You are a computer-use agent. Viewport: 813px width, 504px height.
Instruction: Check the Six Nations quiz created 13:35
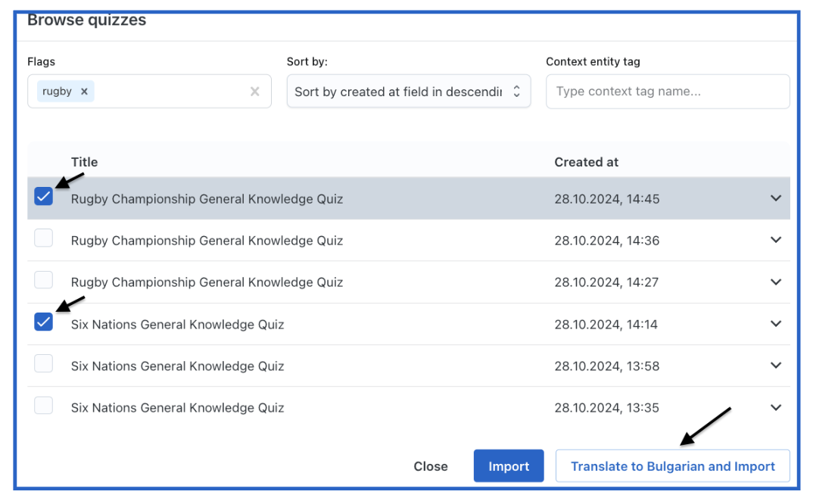[44, 406]
